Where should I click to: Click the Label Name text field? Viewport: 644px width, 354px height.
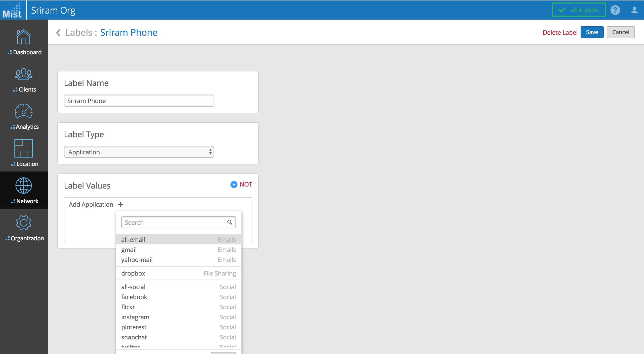139,101
